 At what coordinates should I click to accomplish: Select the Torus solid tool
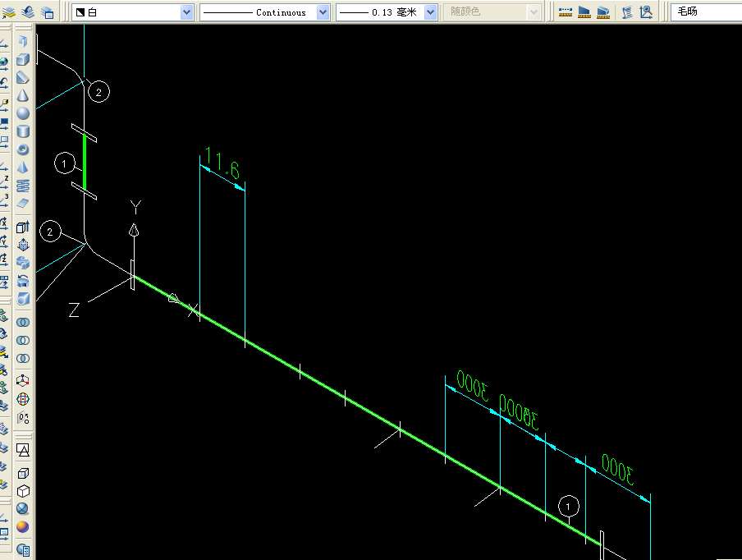point(23,149)
